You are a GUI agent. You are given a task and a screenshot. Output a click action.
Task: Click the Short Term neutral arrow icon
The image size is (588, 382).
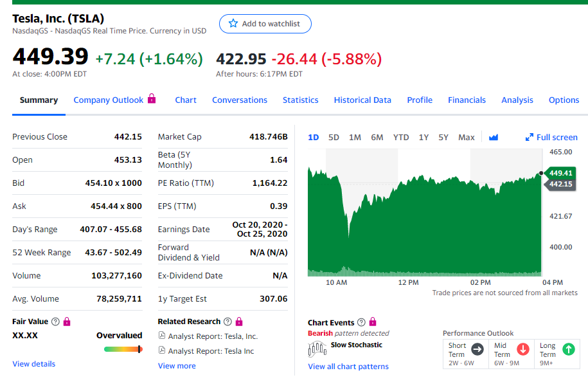477,349
